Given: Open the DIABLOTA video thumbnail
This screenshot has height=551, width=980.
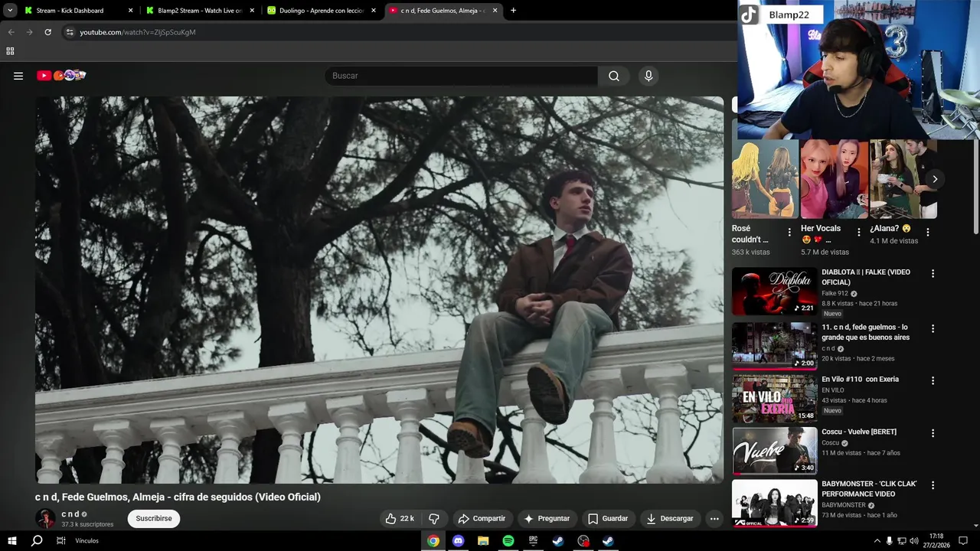Looking at the screenshot, I should 774,291.
